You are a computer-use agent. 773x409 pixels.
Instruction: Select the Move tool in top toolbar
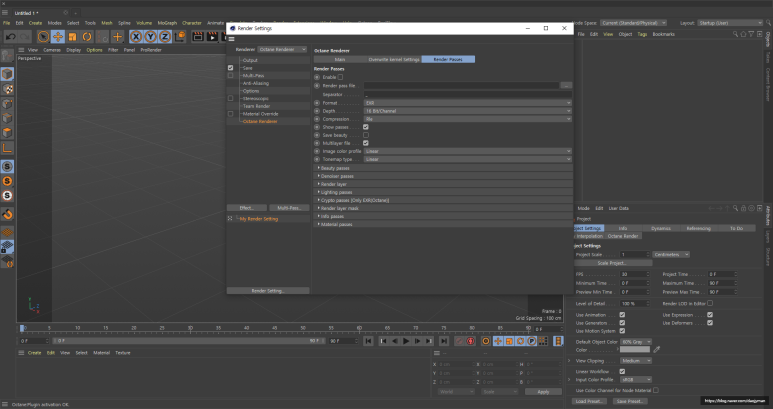(x=58, y=36)
